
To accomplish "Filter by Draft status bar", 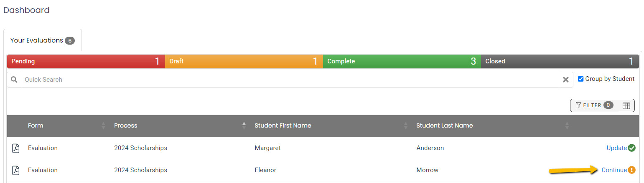I will pyautogui.click(x=244, y=61).
